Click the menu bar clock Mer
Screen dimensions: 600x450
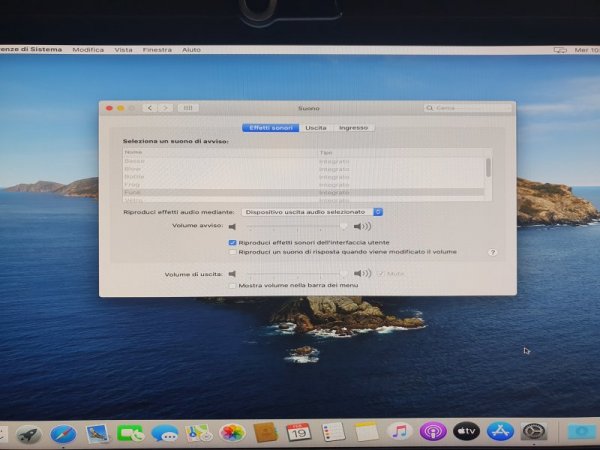tap(587, 50)
